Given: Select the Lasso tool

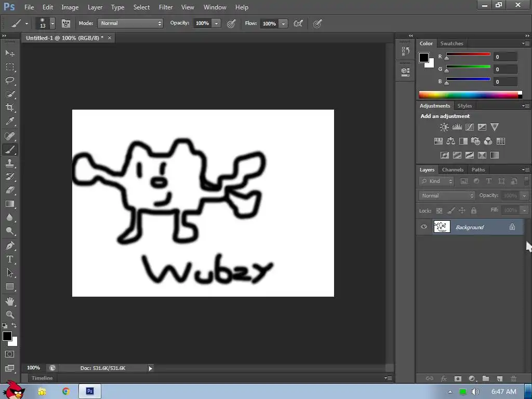Looking at the screenshot, I should tap(10, 81).
